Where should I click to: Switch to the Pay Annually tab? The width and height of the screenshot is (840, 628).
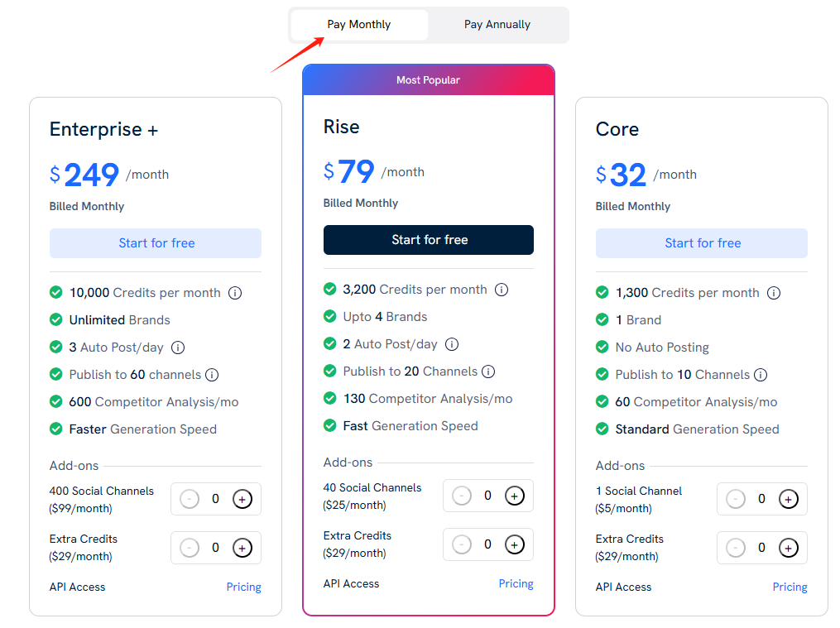click(x=497, y=24)
